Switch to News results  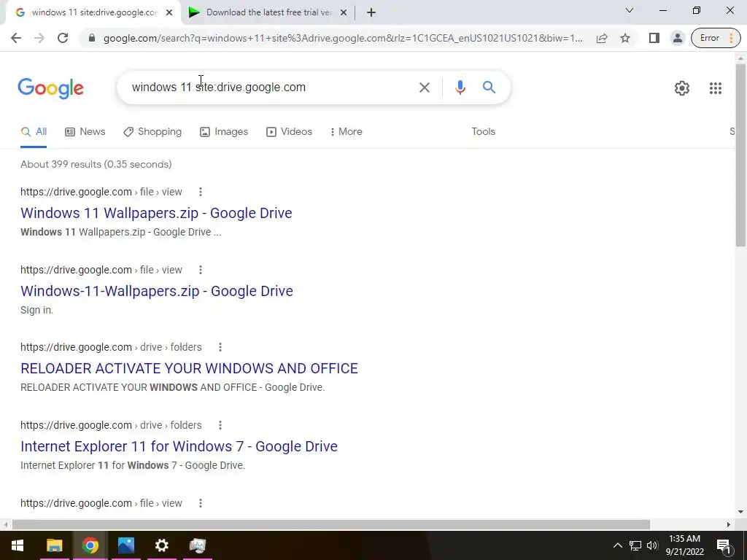click(x=85, y=132)
